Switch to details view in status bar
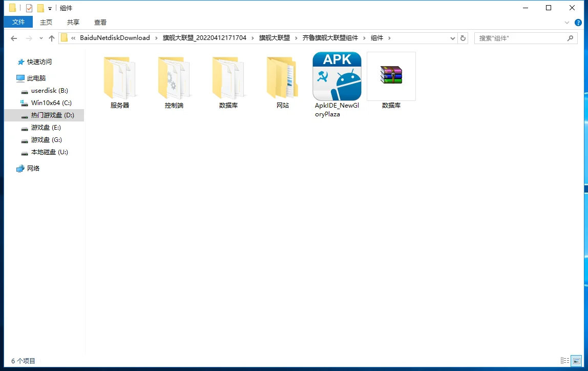The height and width of the screenshot is (371, 588). tap(565, 361)
